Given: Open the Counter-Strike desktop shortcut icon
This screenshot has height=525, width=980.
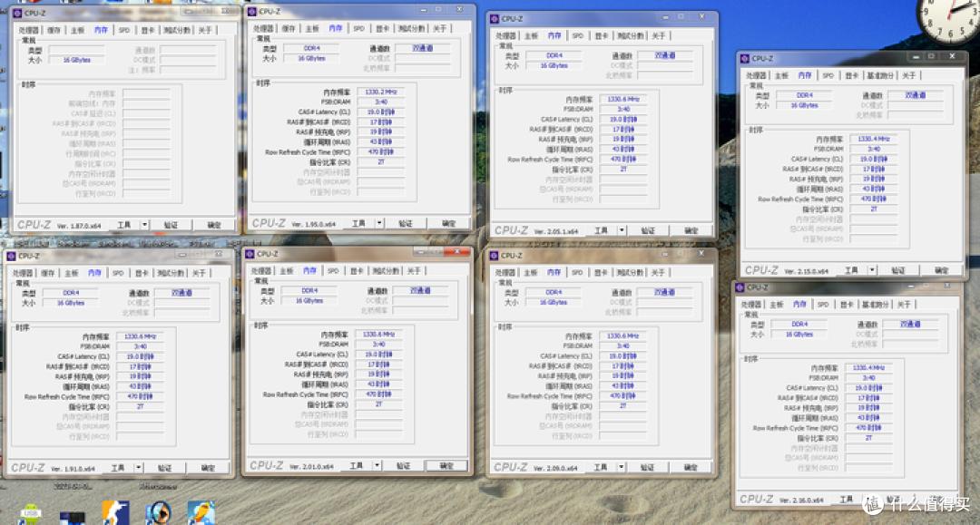Looking at the screenshot, I should click(115, 512).
